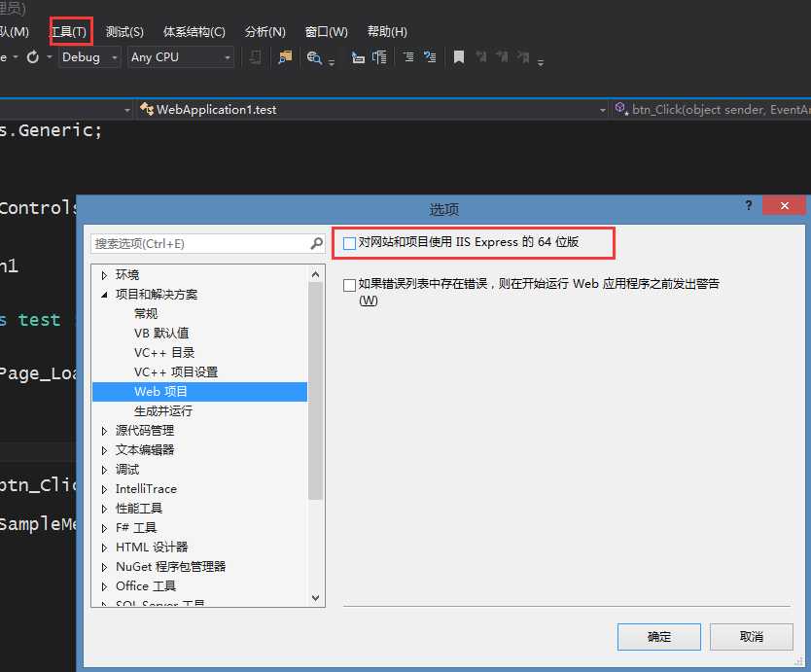Click the next bookmark icon
This screenshot has height=672, width=811.
tap(502, 56)
